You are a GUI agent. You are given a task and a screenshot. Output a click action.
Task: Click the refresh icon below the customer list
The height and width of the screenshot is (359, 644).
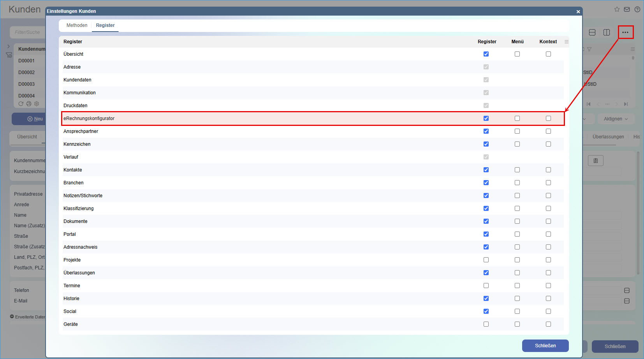21,104
